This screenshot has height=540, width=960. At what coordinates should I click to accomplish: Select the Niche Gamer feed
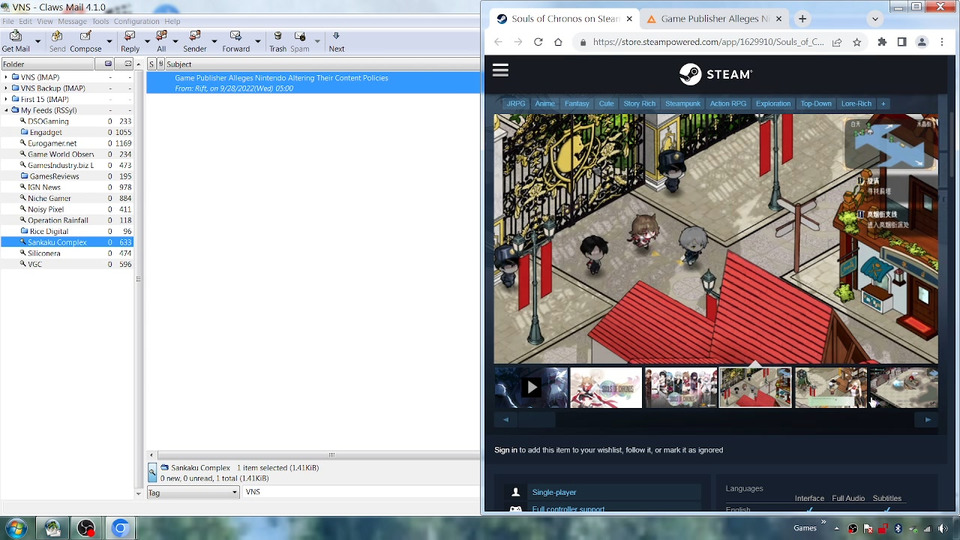(49, 198)
